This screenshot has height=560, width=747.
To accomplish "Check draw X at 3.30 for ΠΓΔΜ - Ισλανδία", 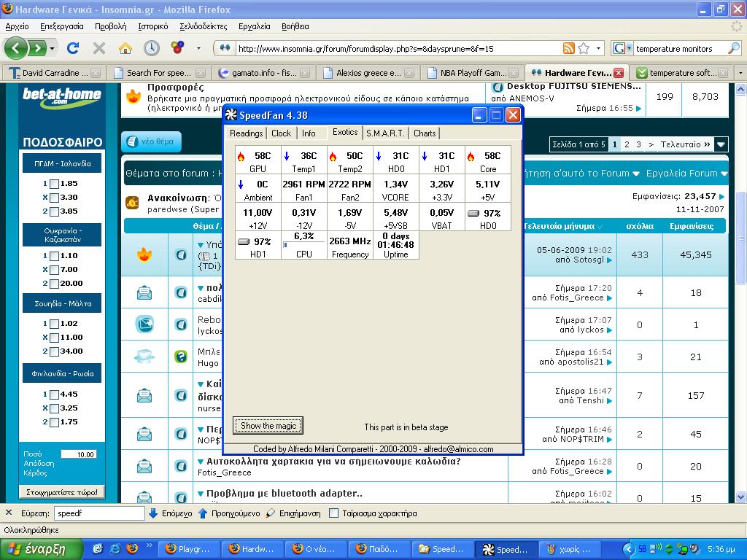I will point(54,198).
